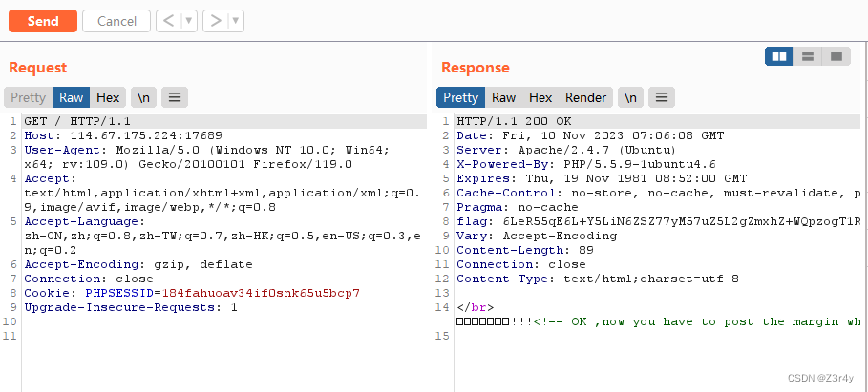The image size is (868, 392).
Task: Select the Pretty tab in Response panel
Action: (x=460, y=97)
